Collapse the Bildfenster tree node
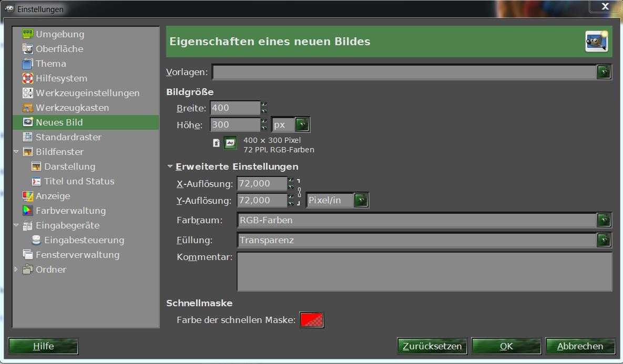623x364 pixels. point(16,152)
